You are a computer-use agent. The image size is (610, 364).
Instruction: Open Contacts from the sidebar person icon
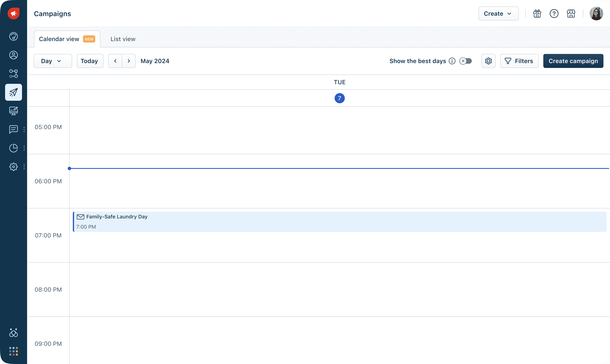click(x=14, y=55)
